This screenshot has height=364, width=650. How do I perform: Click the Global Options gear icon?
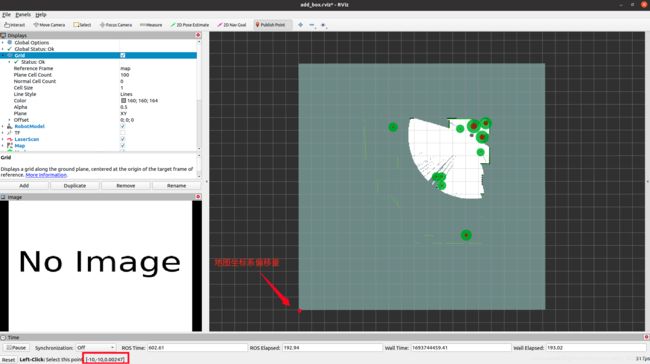point(10,42)
